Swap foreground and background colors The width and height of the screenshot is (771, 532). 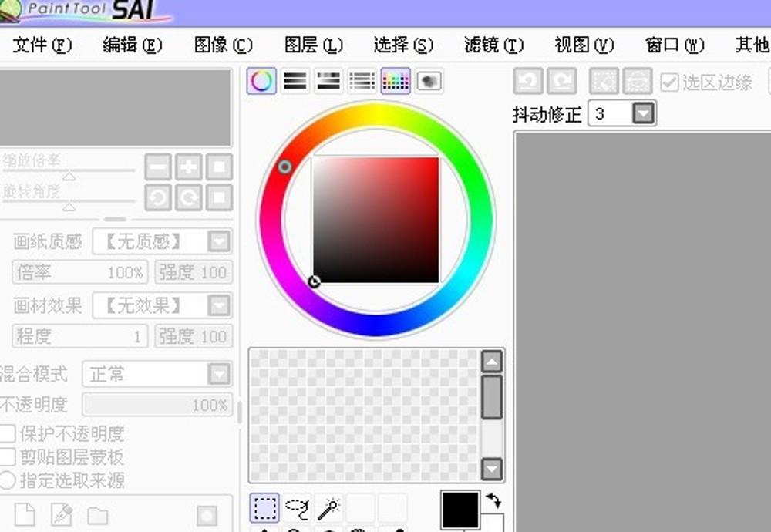tap(493, 501)
